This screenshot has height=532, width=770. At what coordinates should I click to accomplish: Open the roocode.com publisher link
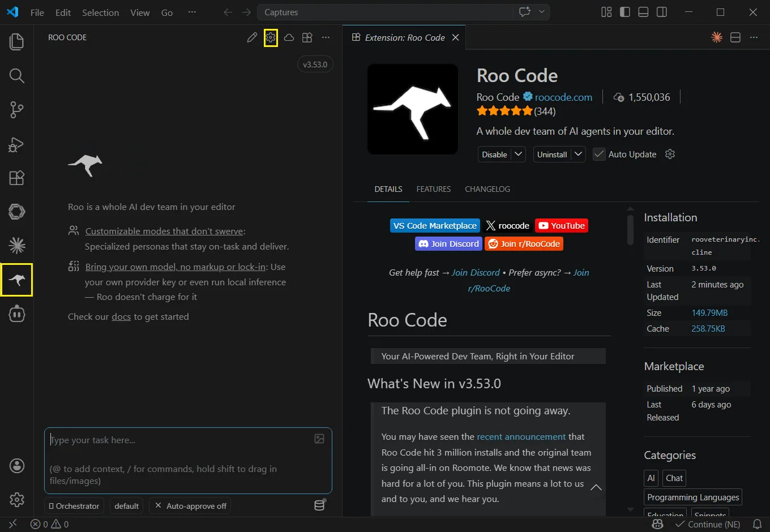[x=563, y=97]
